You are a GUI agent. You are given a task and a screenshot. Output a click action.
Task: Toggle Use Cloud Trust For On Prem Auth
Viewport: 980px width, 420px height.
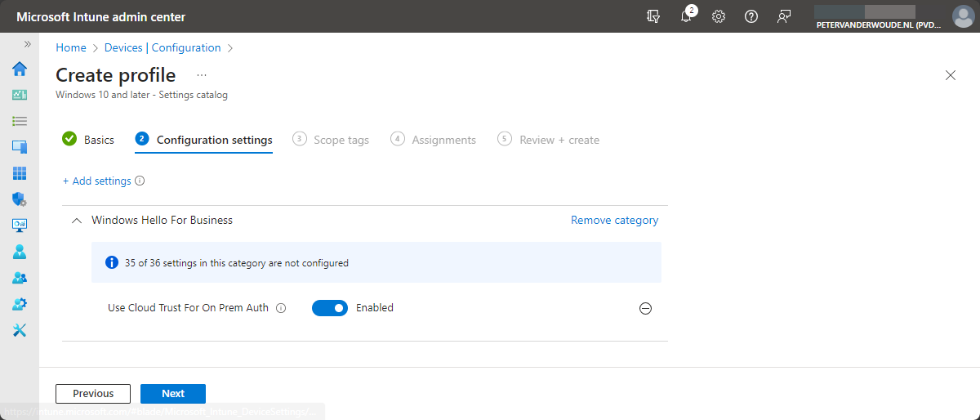330,308
